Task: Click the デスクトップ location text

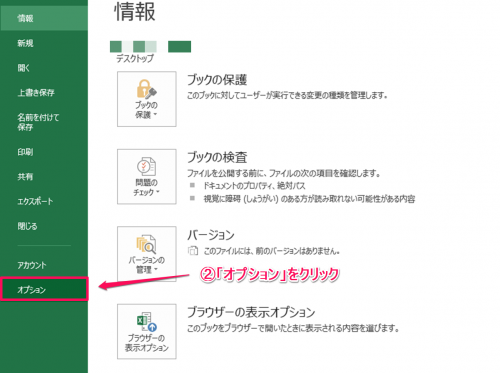Action: tap(135, 59)
